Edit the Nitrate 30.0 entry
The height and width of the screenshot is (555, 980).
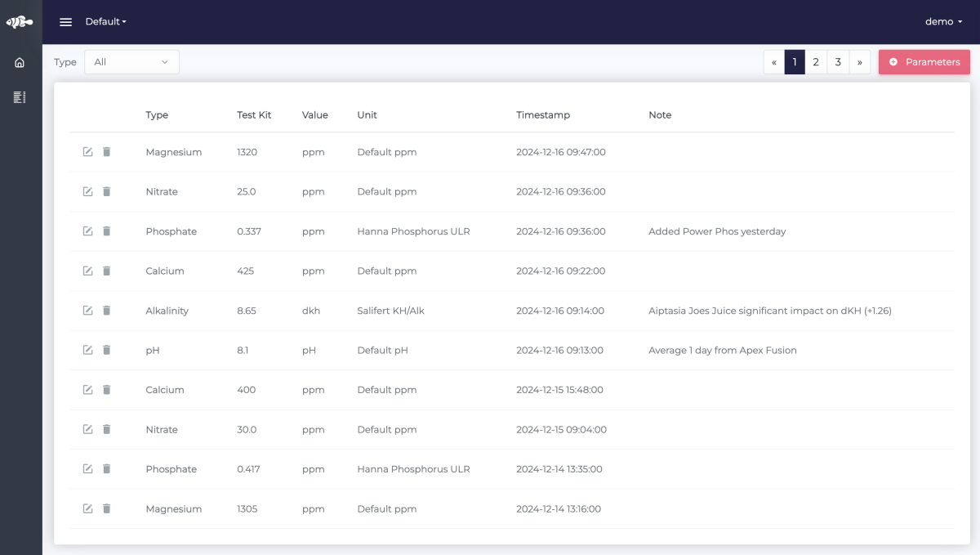pos(87,429)
